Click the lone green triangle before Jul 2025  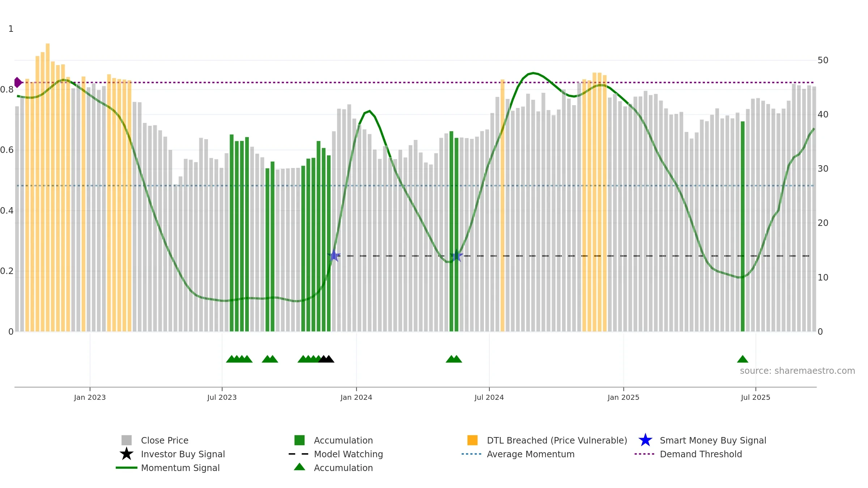point(743,359)
